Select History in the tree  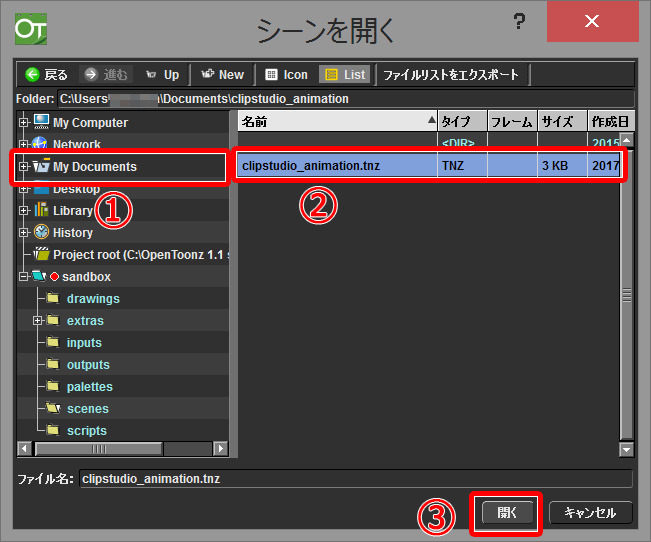coord(73,233)
